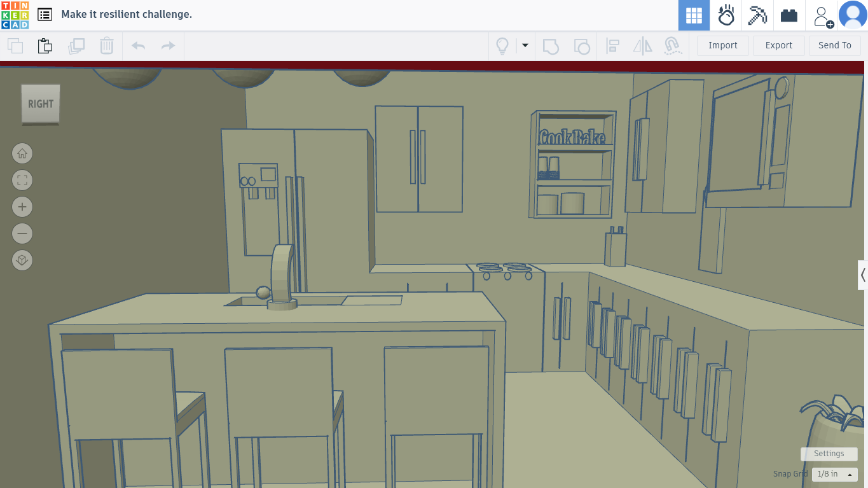Open the workplane Settings button

829,454
